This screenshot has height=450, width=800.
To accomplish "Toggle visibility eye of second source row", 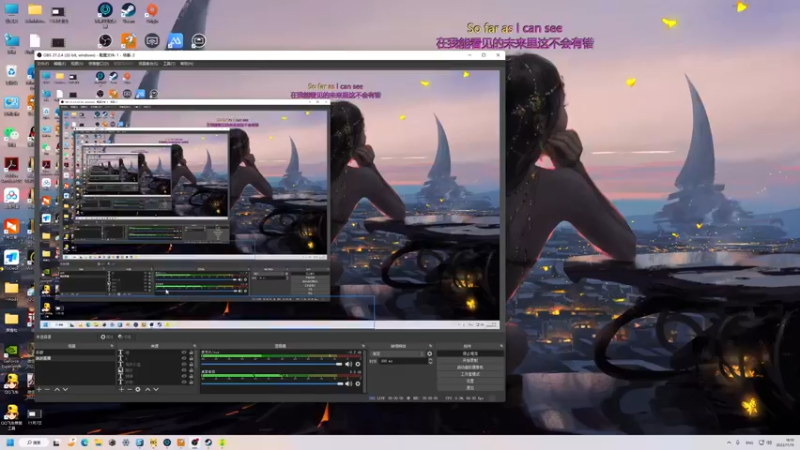I will pyautogui.click(x=184, y=358).
